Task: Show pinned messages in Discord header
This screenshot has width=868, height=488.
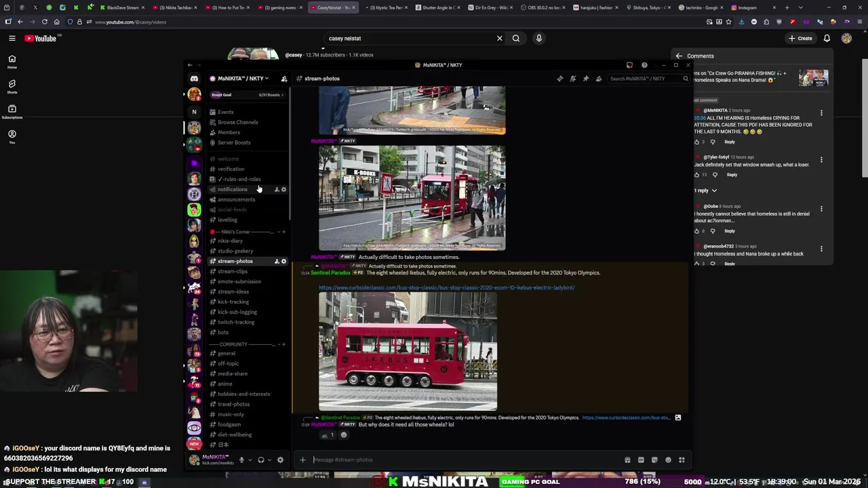Action: click(586, 79)
